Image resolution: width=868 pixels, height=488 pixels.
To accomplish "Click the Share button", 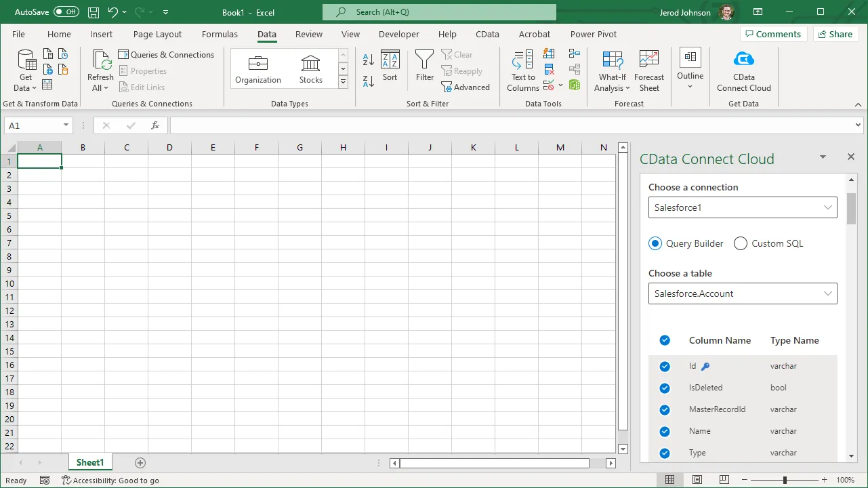I will coord(834,34).
